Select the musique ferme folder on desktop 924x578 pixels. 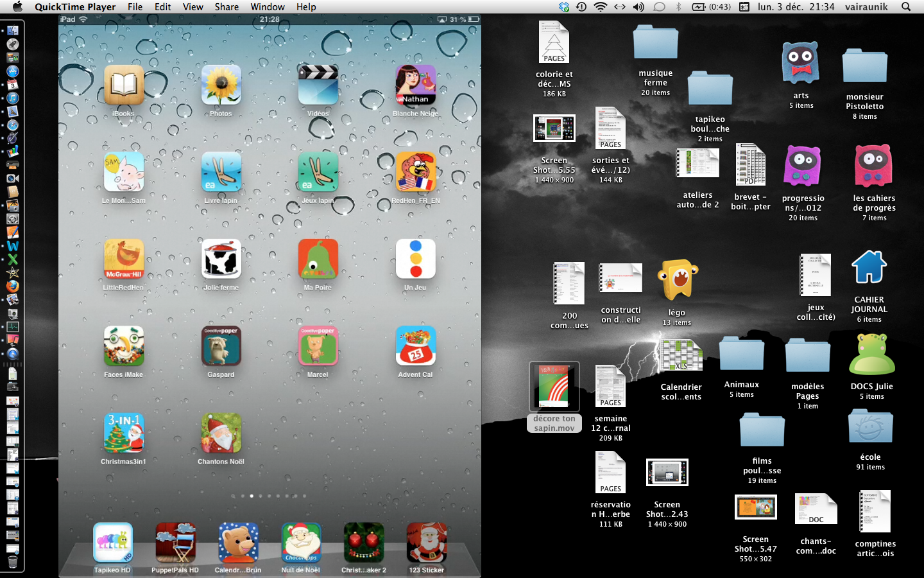655,42
